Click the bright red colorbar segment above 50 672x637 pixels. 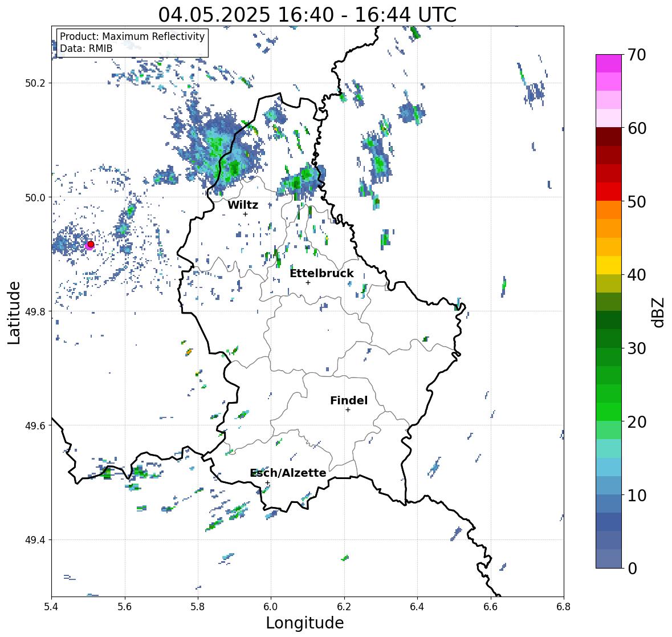(609, 192)
